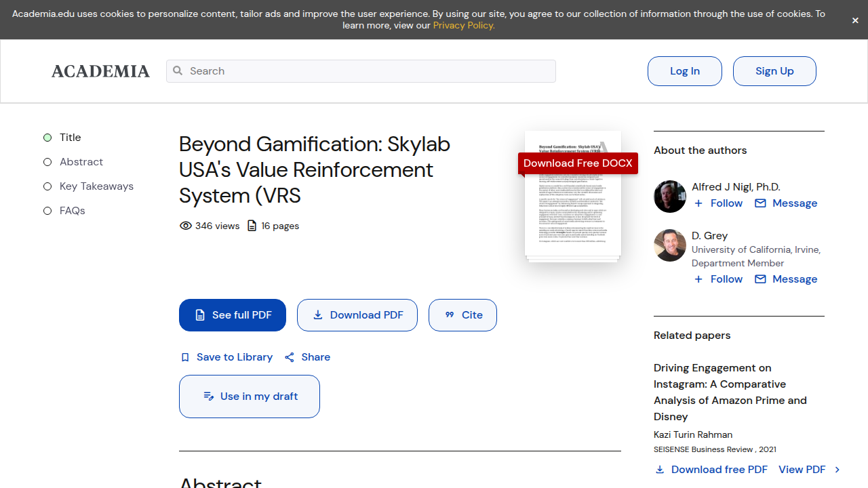Screen dimensions: 868x488
Task: Click envelope icon next to D. Grey's Message
Action: [760, 279]
